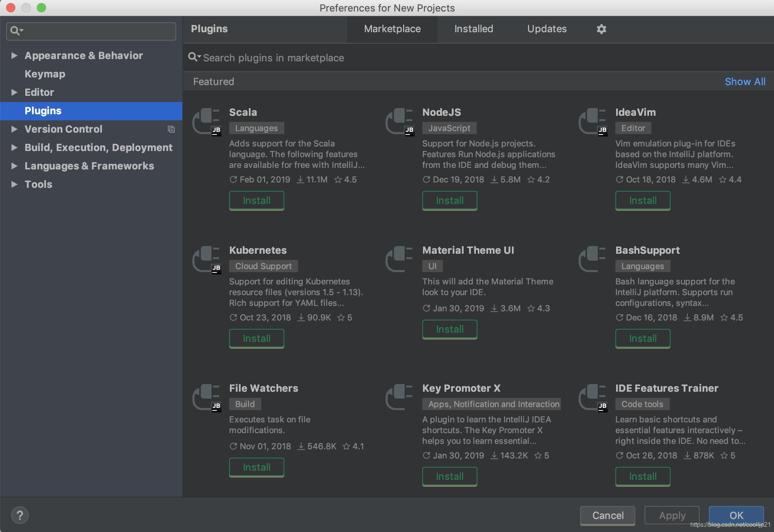Click the Editor tag under IdeaVim
Screen dimensions: 774x532
pos(633,128)
